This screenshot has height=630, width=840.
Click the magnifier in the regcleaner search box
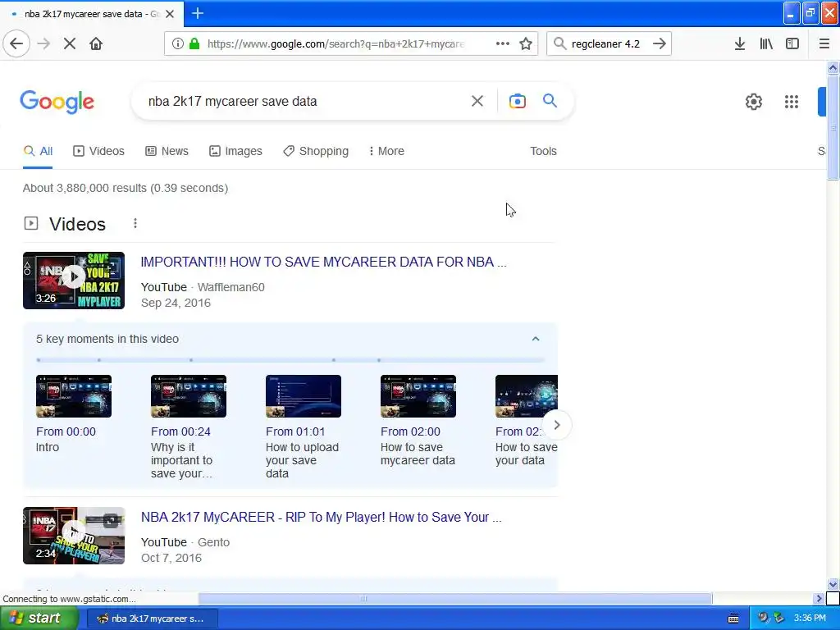click(559, 43)
